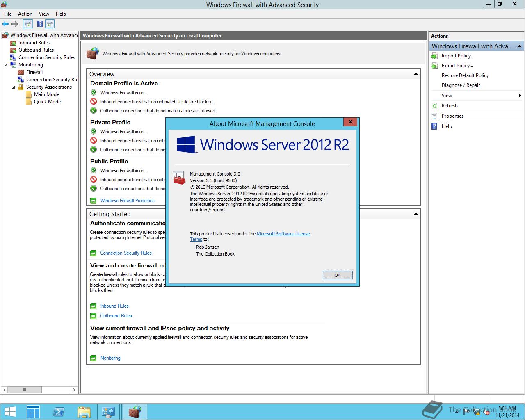Viewport: 525px width, 420px height.
Task: Open the File menu
Action: [7, 14]
